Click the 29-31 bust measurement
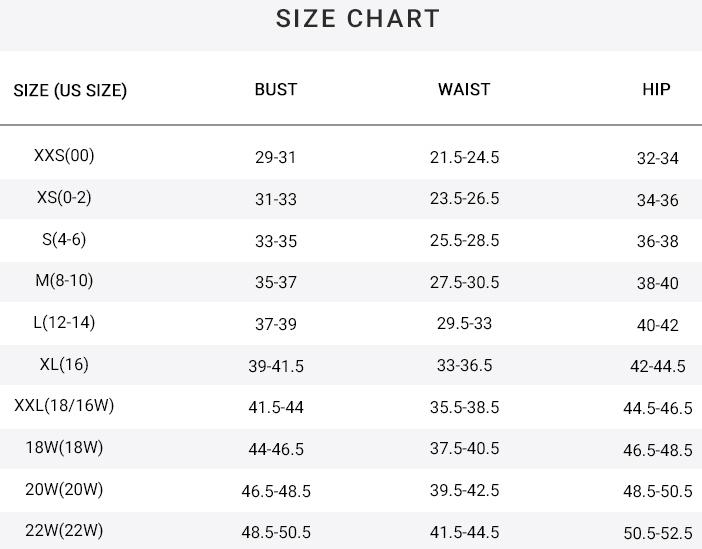Image resolution: width=702 pixels, height=549 pixels. point(276,157)
